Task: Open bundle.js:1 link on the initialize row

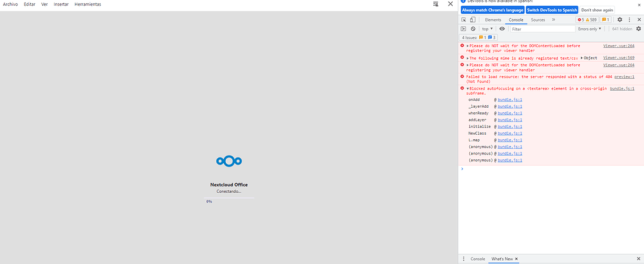Action: [509, 127]
